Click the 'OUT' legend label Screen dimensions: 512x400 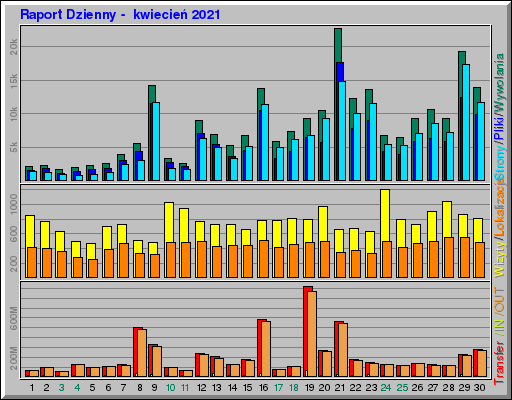[500, 299]
